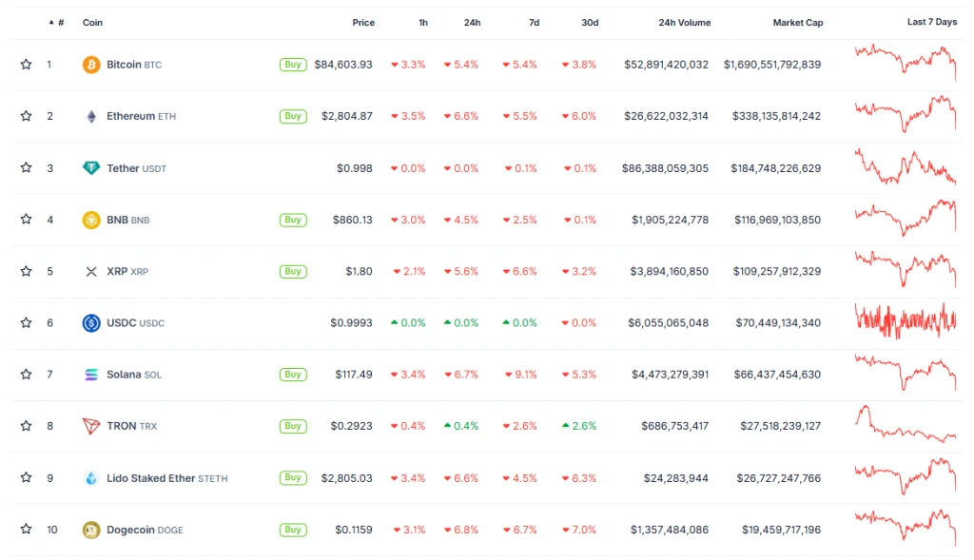Click the XRP coin logo icon

coord(91,271)
